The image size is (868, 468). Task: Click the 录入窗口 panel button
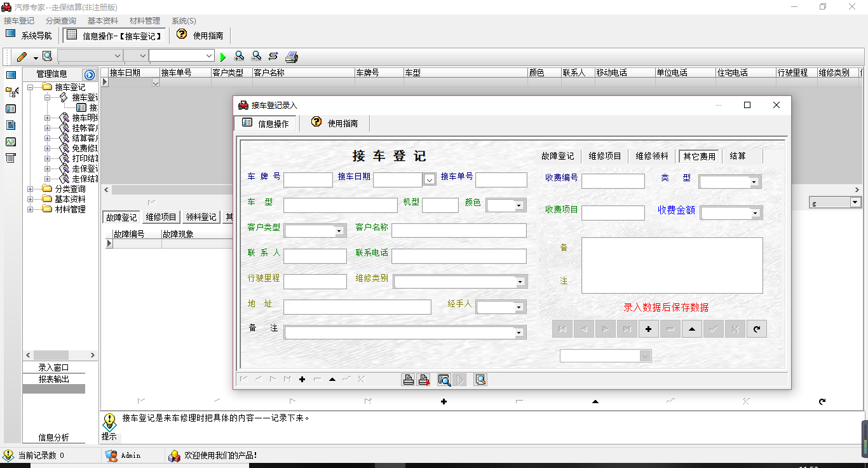pyautogui.click(x=54, y=368)
